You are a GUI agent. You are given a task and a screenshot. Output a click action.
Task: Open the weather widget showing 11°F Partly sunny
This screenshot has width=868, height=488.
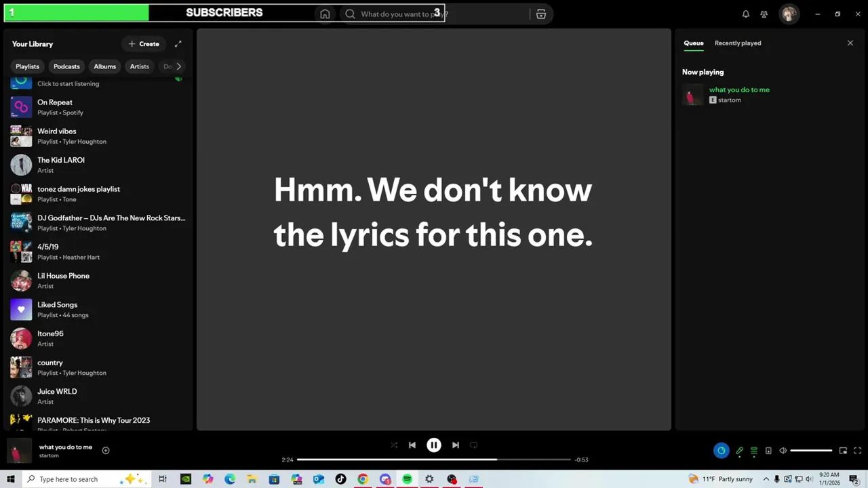(720, 479)
